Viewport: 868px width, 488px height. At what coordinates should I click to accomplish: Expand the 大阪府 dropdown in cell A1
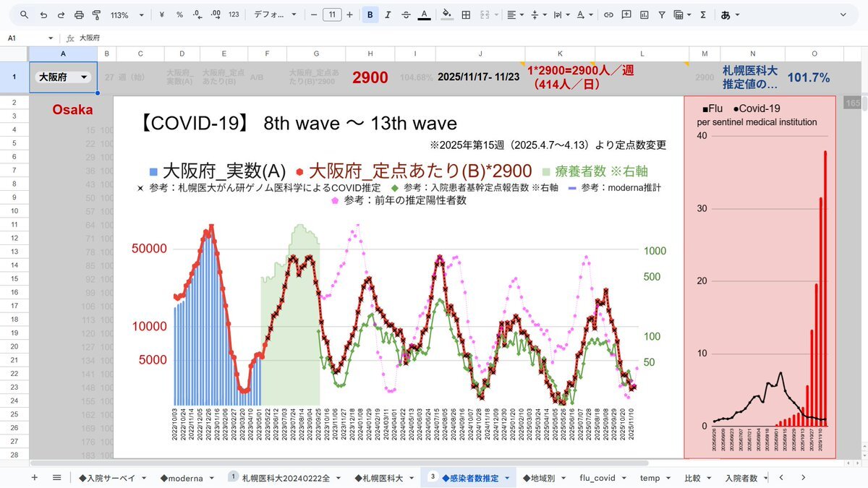[x=85, y=77]
